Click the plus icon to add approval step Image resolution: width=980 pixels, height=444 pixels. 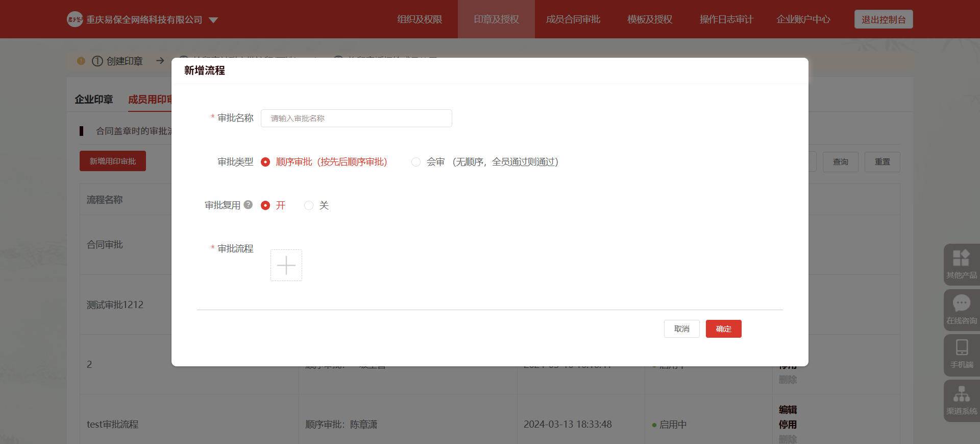coord(286,265)
